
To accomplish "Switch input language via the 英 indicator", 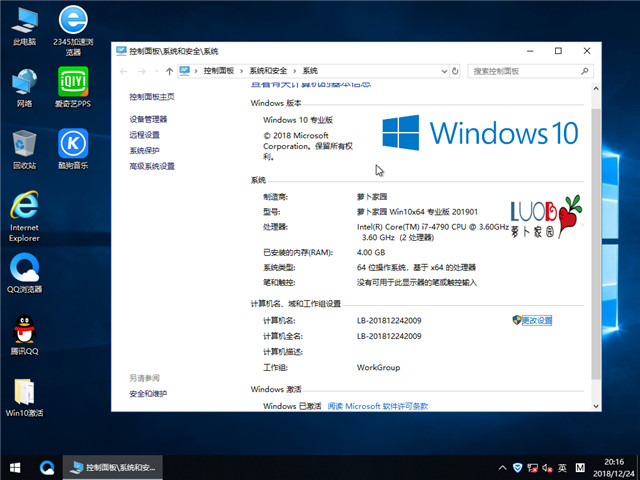I will click(562, 468).
